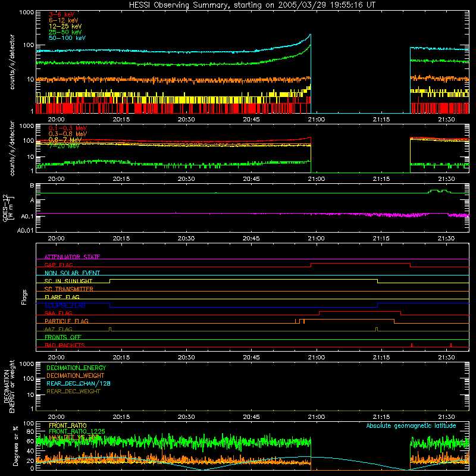Click the vertical 'Flags' axis title
Viewport: 476px width, 476px height.
24,297
